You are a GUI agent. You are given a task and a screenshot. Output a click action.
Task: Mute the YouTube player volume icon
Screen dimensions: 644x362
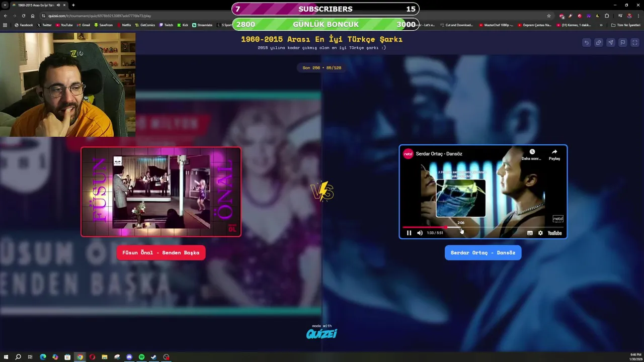tap(420, 233)
